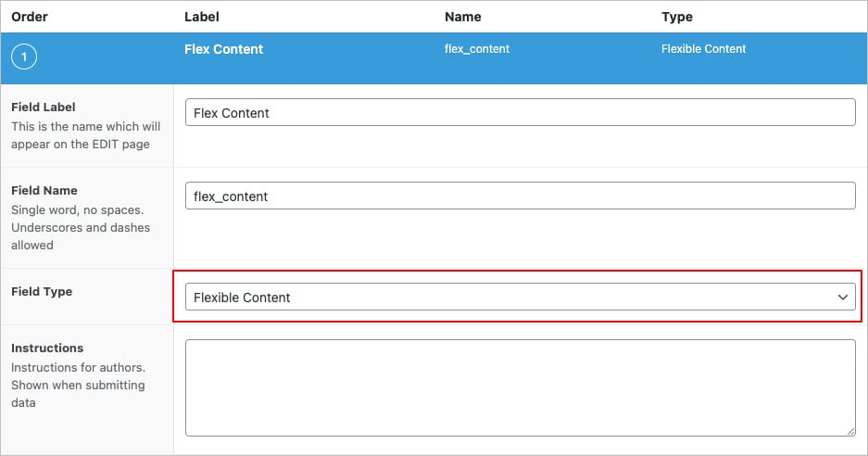The height and width of the screenshot is (456, 868).
Task: Focus the Field Name input flex_content
Action: click(x=521, y=196)
